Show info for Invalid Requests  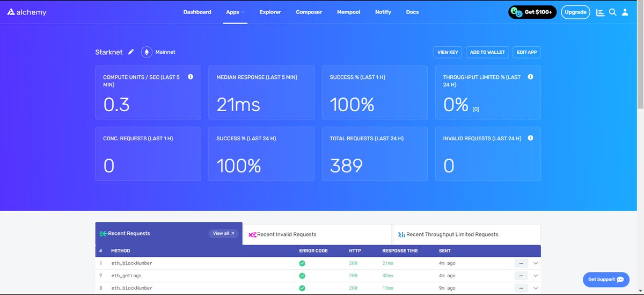(x=530, y=138)
